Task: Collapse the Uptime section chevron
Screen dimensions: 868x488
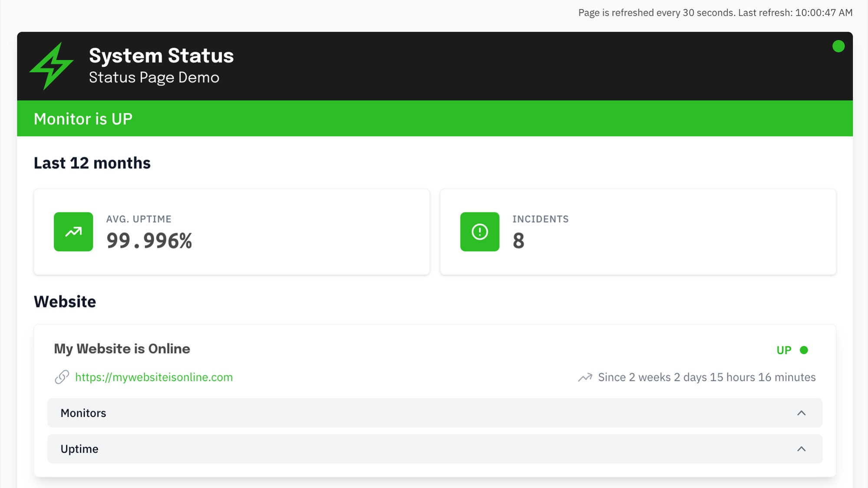Action: 801,449
